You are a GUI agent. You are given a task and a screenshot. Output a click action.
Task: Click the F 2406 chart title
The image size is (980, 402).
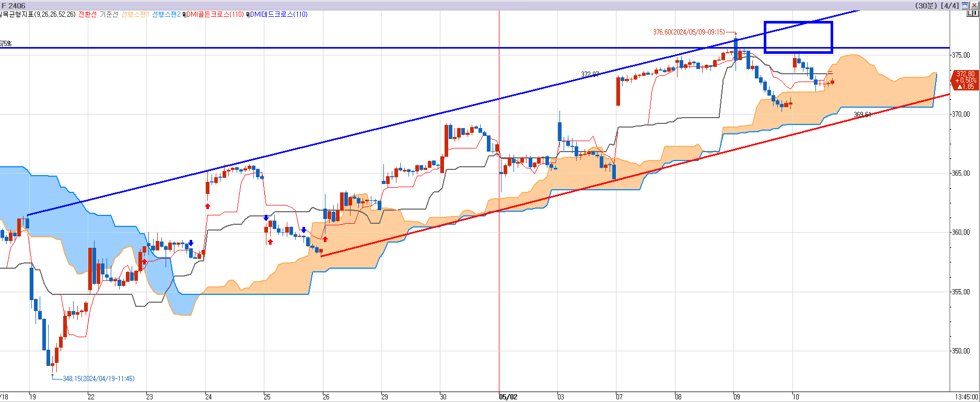(x=14, y=6)
